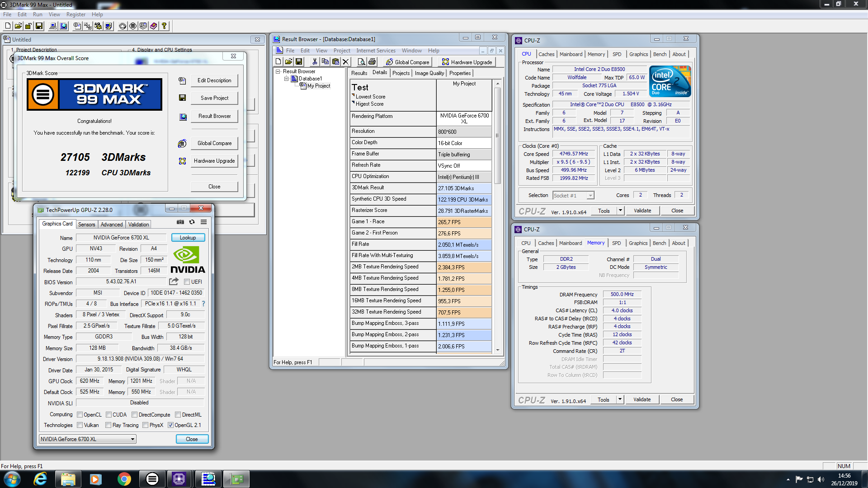Click the Print Preview icon in Result Browser toolbar

[x=361, y=61]
